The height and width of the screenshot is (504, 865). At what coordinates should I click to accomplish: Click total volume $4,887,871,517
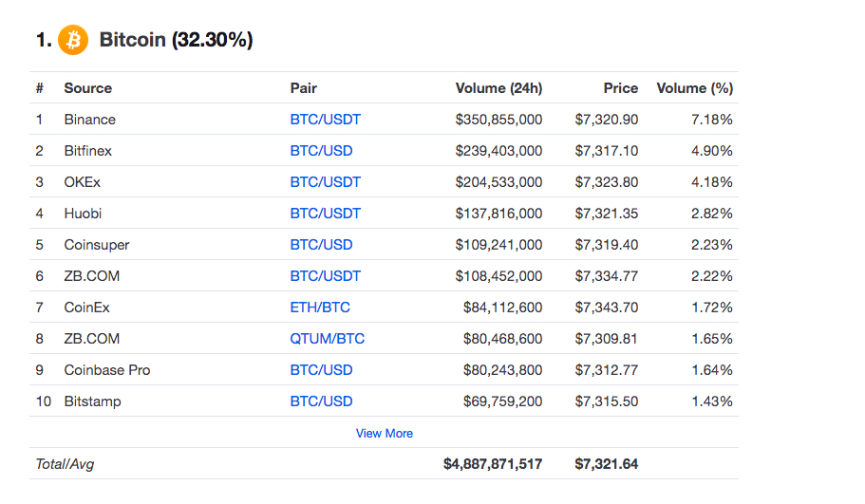[x=493, y=464]
